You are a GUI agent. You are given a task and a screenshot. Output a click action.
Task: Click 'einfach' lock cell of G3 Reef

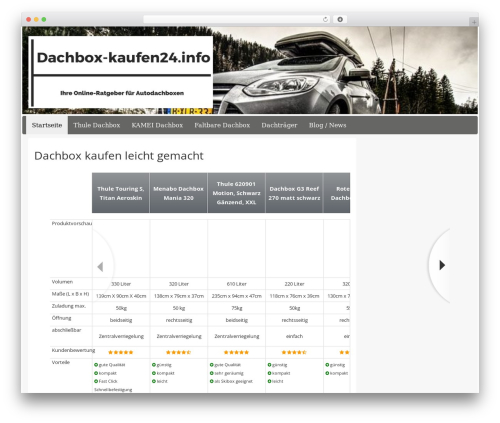(x=294, y=336)
